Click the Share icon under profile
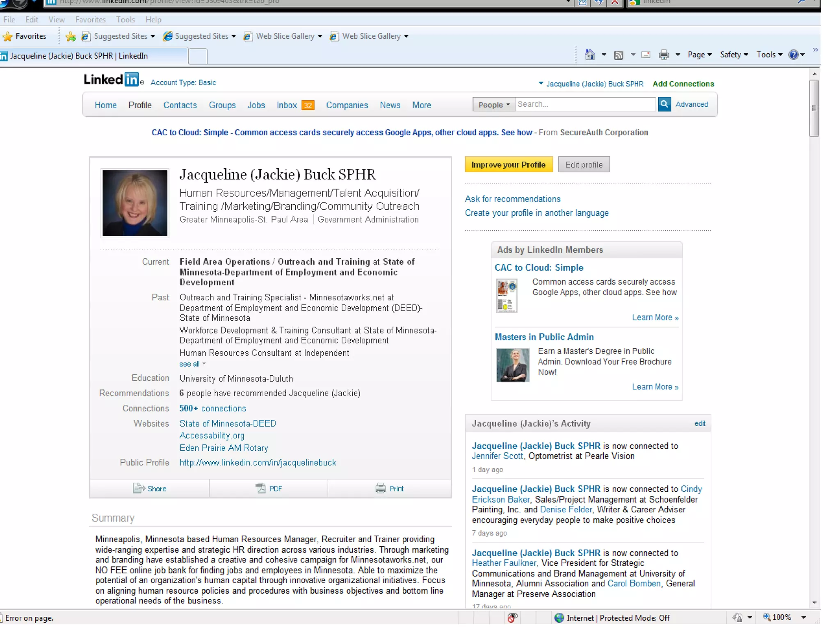 (139, 488)
